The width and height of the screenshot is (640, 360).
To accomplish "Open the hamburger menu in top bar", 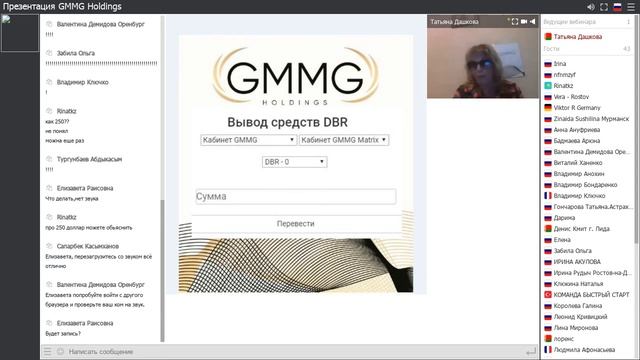I will coord(631,7).
